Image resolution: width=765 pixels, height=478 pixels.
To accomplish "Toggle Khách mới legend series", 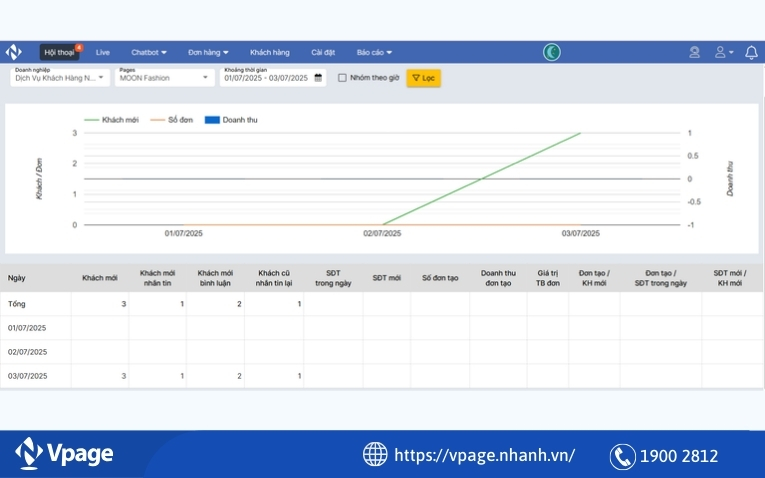I will [x=112, y=119].
